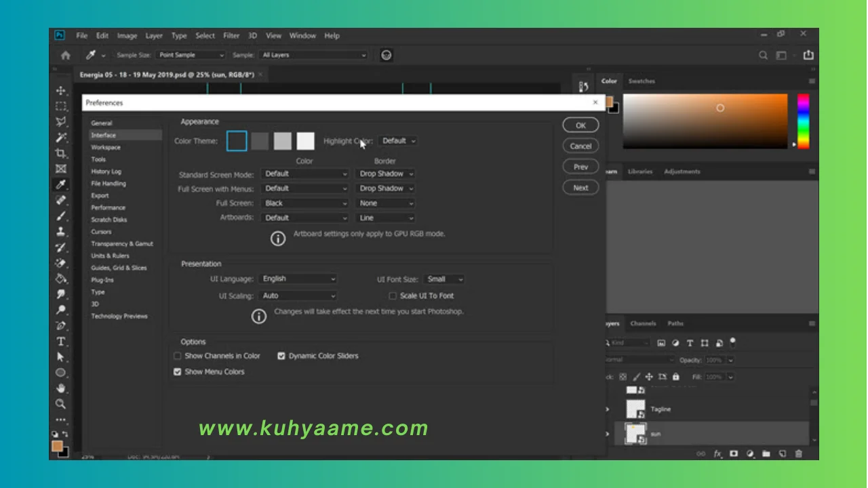Click the Home icon in options bar

pyautogui.click(x=66, y=56)
